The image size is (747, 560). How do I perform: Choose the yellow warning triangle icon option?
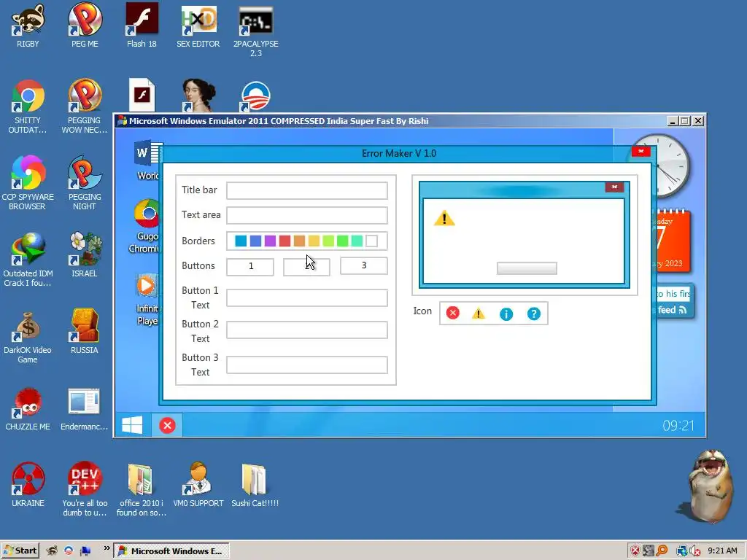pos(479,314)
